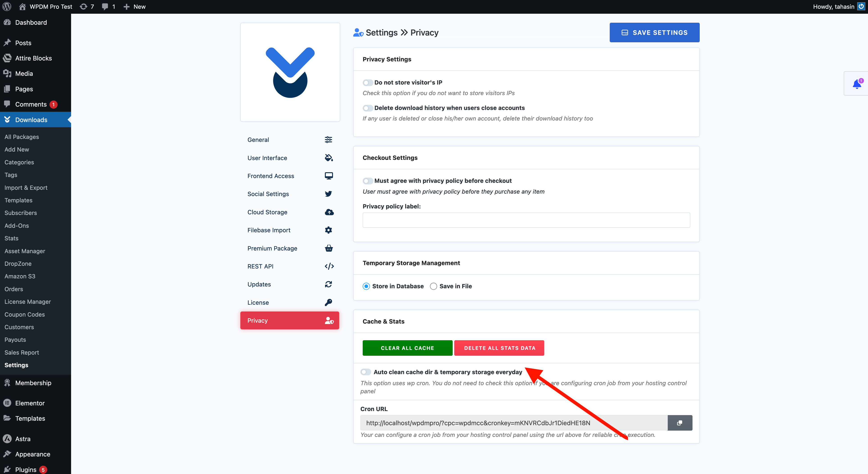868x474 pixels.
Task: Toggle auto clean cache dir everyday
Action: coord(366,372)
